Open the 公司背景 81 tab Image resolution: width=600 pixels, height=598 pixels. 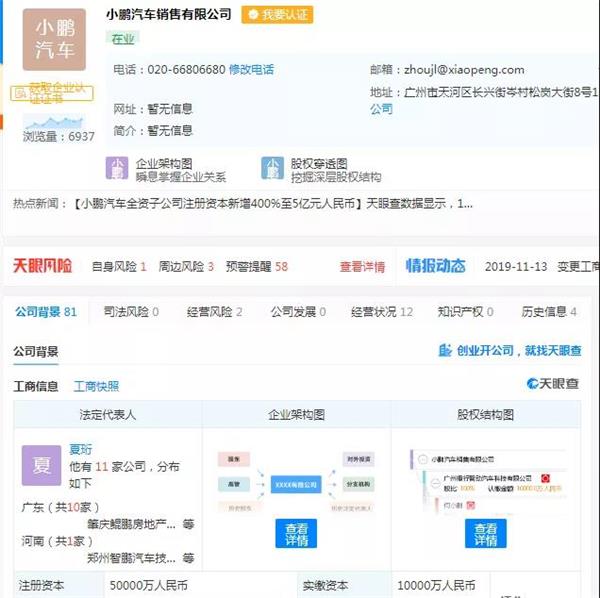(45, 312)
